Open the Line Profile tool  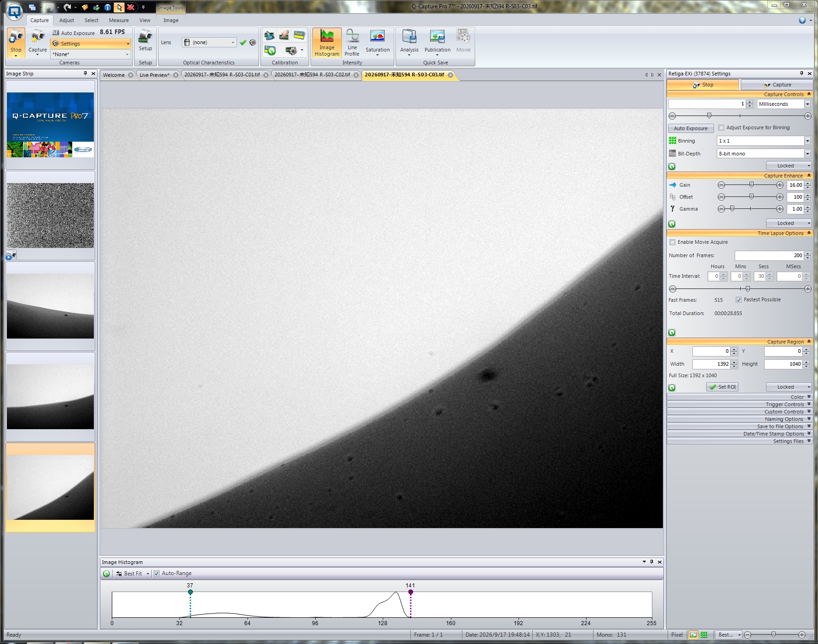tap(352, 43)
